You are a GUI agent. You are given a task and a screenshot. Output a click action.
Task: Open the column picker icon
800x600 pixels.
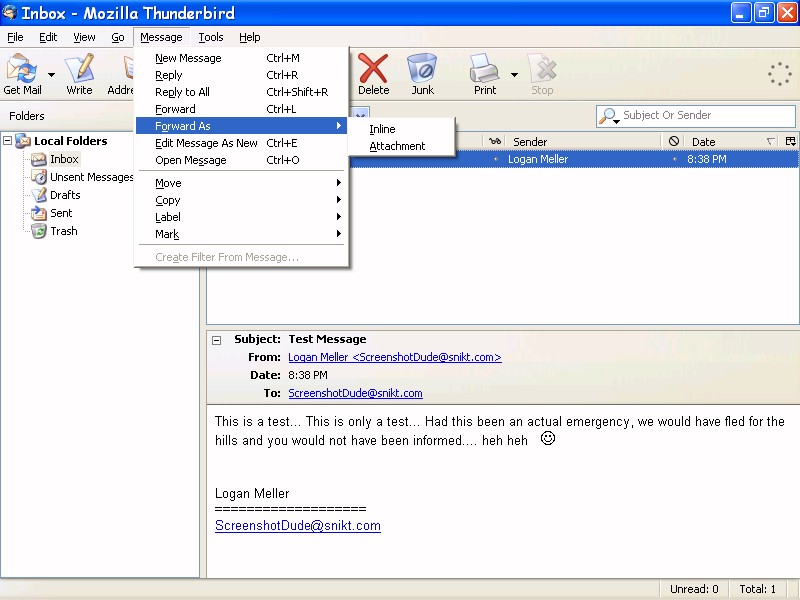tap(790, 141)
